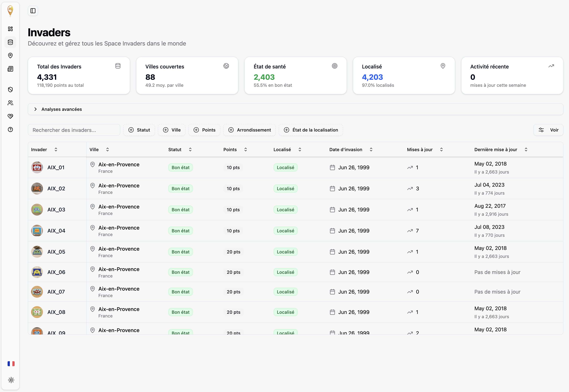569x392 pixels.
Task: Click the heart handshake icon in sidebar
Action: point(10,116)
